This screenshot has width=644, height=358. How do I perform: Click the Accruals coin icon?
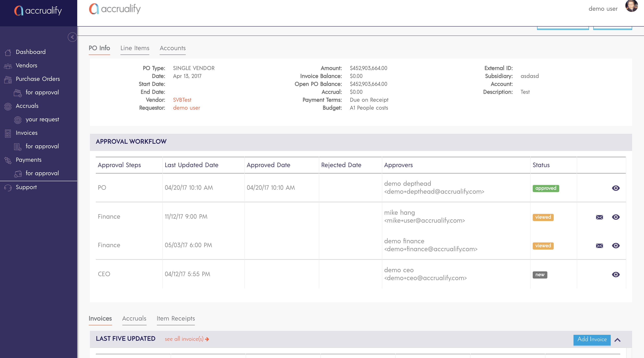coord(8,106)
